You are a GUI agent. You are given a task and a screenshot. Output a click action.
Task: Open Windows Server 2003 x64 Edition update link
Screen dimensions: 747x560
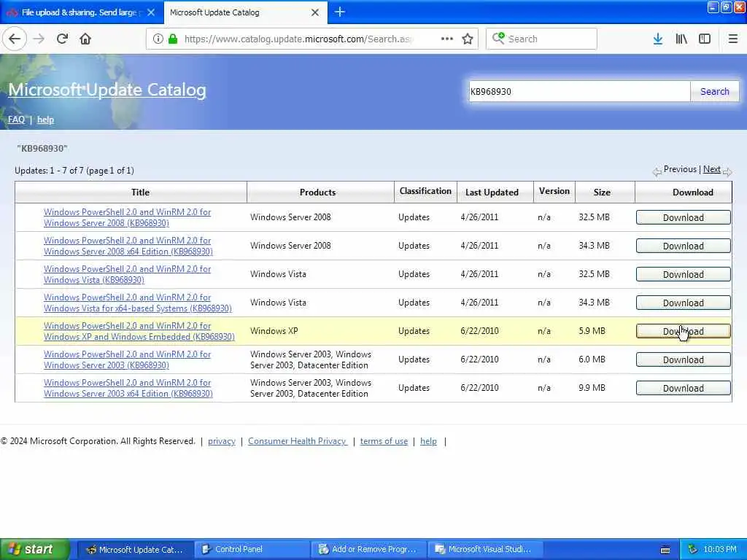pos(128,388)
